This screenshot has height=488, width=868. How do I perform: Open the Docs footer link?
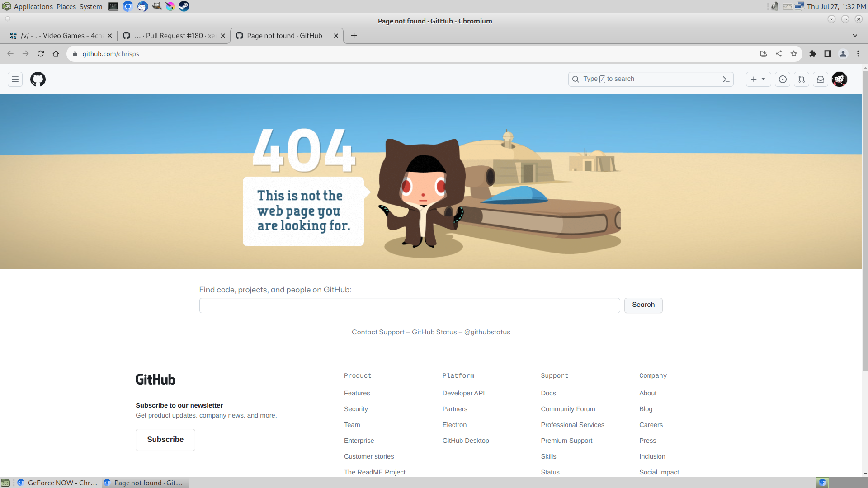point(548,393)
